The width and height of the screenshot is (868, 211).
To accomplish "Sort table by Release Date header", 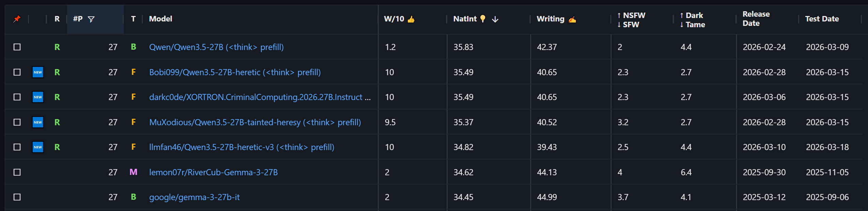I will pyautogui.click(x=756, y=19).
